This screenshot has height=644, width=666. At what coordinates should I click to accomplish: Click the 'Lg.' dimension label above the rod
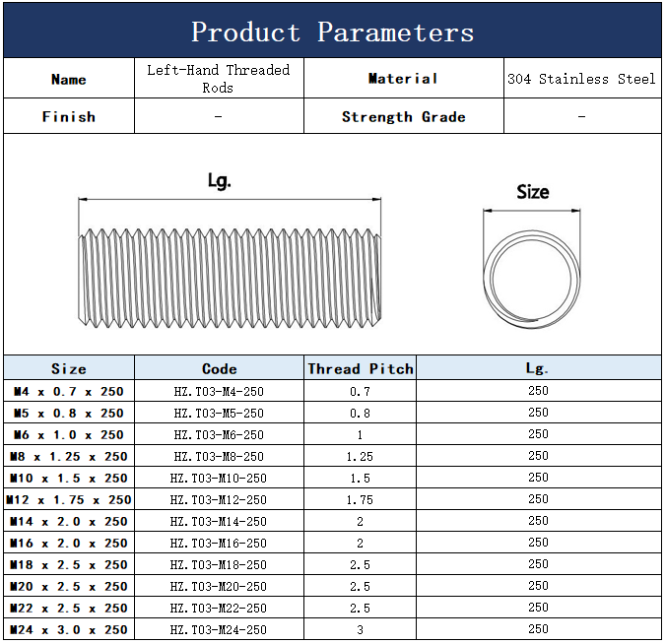click(219, 180)
